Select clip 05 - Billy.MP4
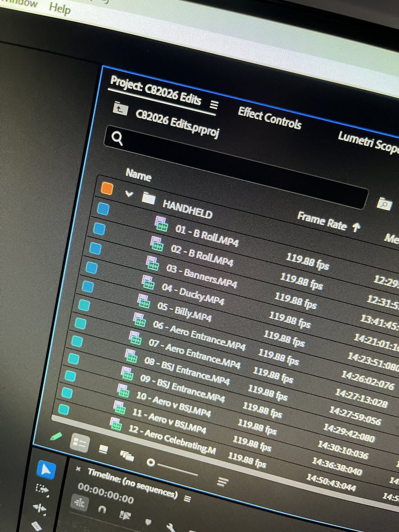This screenshot has width=399, height=532. tap(184, 312)
